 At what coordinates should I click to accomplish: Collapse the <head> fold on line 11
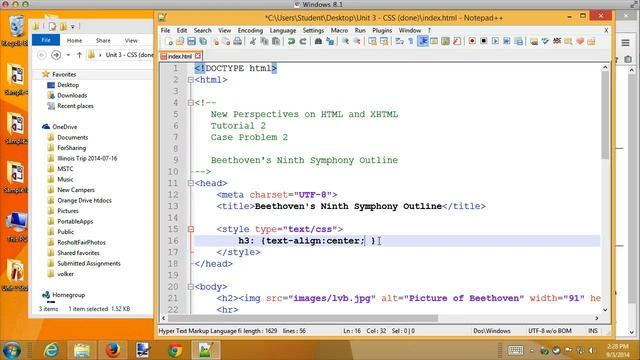(x=191, y=183)
